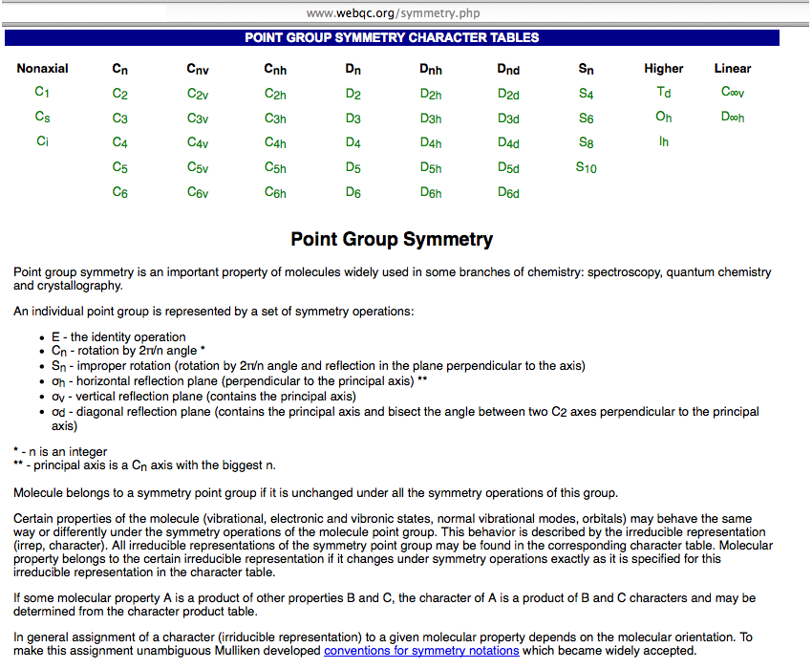Open the D3 point group table
The image size is (812, 669).
353,119
